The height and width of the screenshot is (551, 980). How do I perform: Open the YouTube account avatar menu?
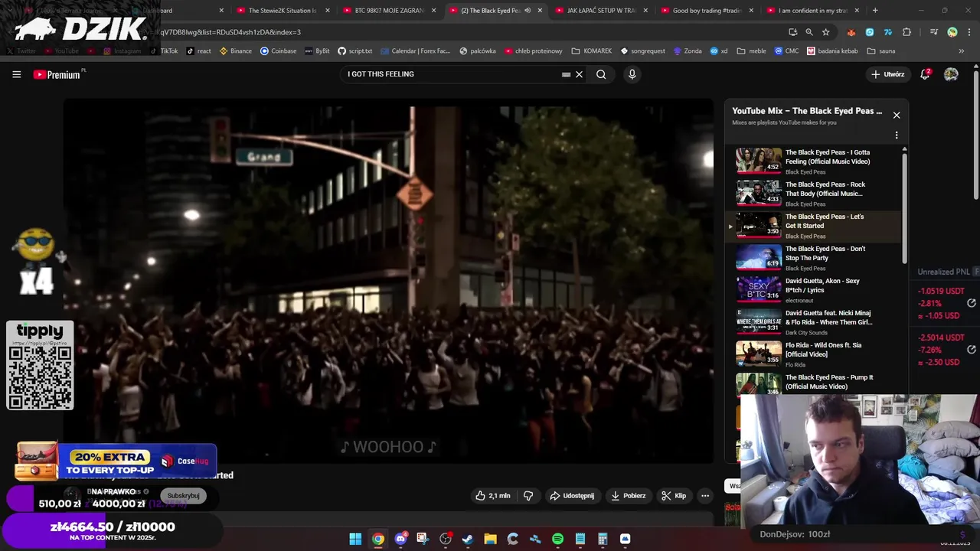(x=951, y=74)
